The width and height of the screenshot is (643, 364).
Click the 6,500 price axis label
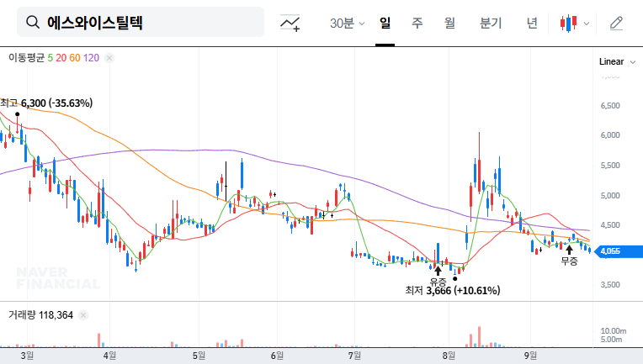coord(610,106)
